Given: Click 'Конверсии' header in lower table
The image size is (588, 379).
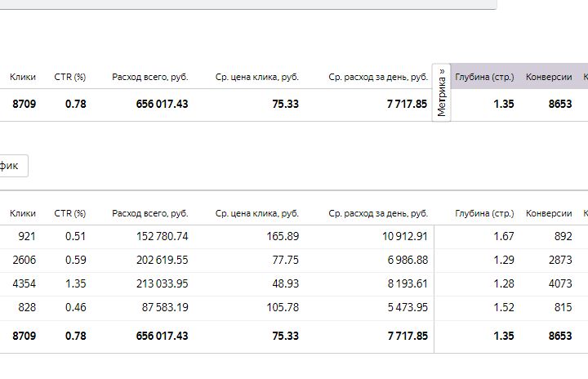Looking at the screenshot, I should [x=549, y=213].
